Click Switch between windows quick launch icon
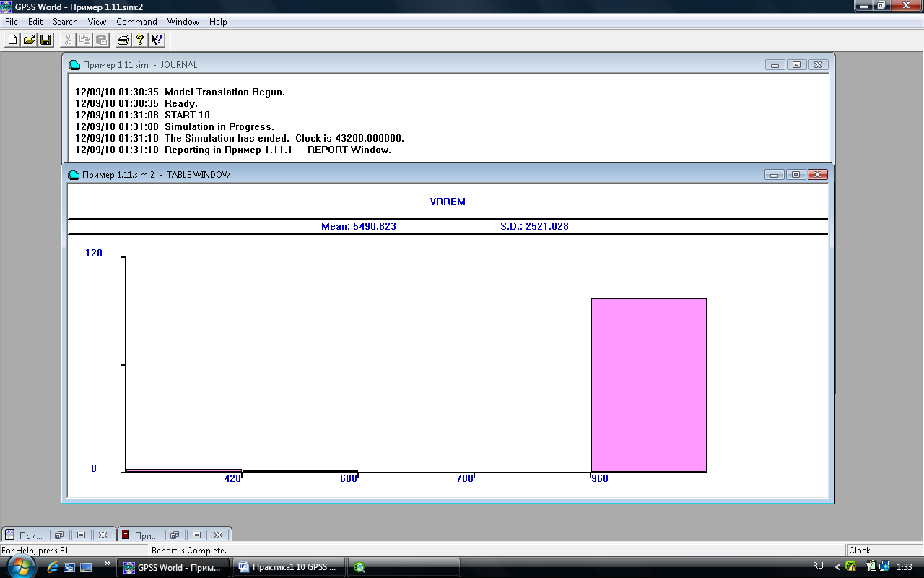 click(69, 567)
